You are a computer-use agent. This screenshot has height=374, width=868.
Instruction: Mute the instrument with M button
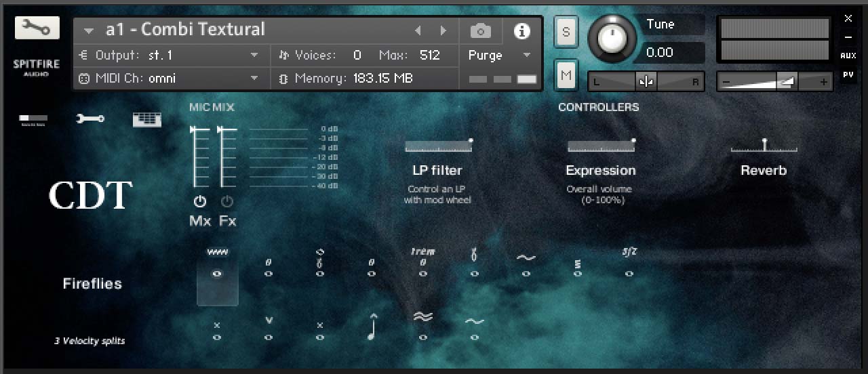pyautogui.click(x=566, y=76)
